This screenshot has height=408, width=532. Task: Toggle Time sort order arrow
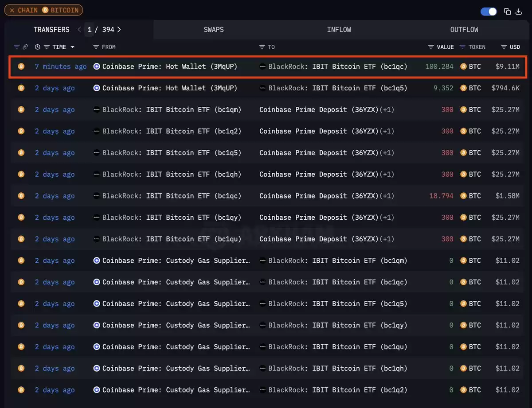72,47
